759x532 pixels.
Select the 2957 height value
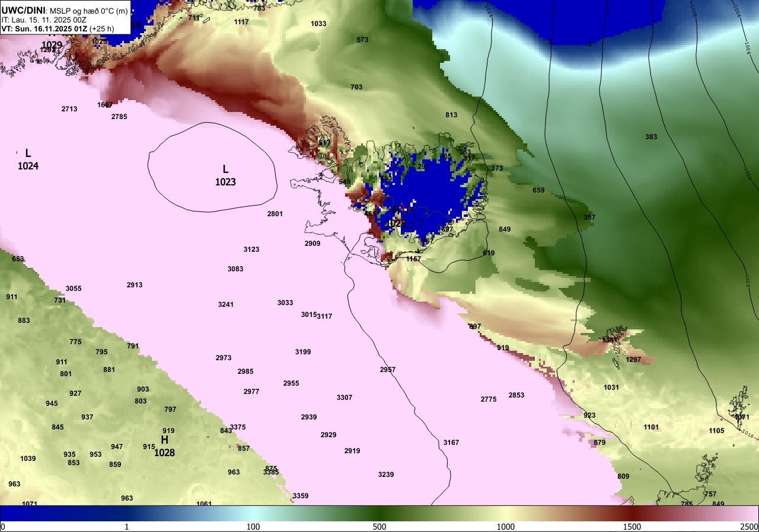pos(388,370)
